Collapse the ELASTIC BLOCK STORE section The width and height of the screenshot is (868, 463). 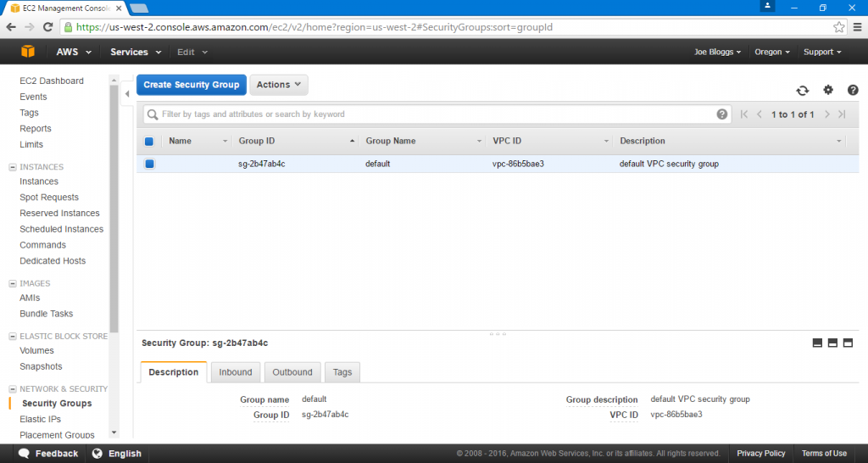[13, 336]
